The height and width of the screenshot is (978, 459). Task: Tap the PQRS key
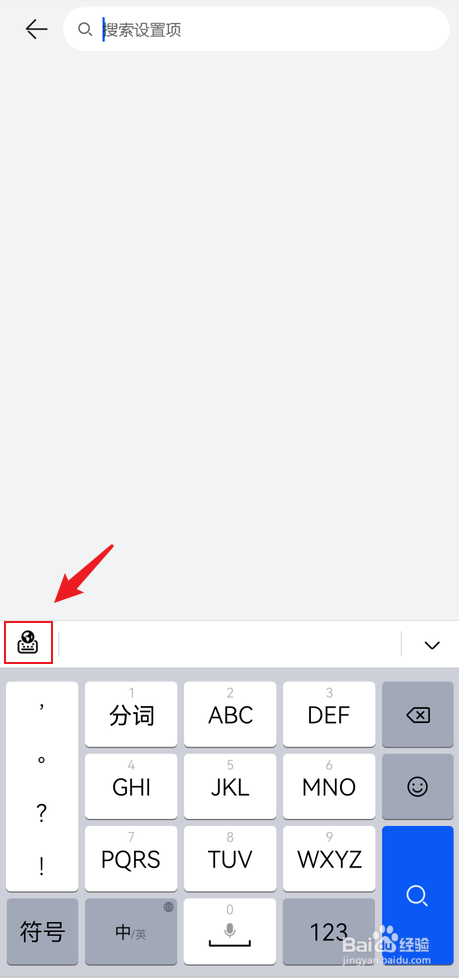point(131,859)
